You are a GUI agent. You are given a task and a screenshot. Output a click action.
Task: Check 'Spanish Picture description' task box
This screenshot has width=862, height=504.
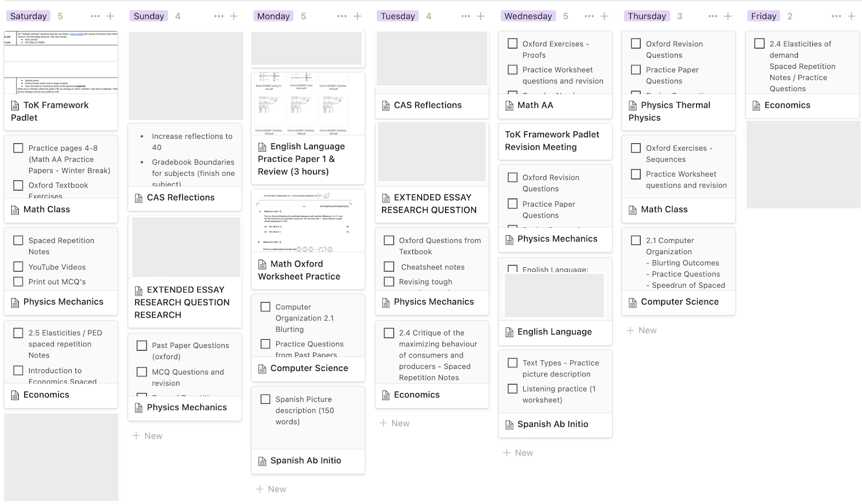[266, 399]
